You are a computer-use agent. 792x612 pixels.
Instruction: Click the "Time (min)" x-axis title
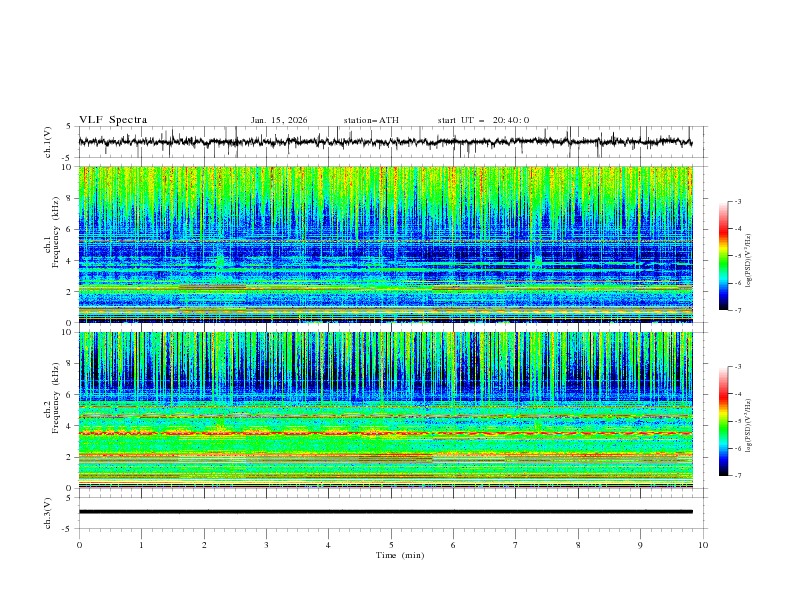[400, 555]
